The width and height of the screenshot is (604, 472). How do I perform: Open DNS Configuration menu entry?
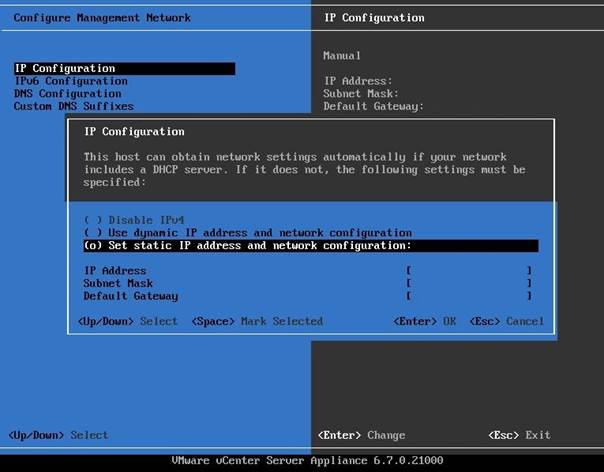[x=68, y=94]
